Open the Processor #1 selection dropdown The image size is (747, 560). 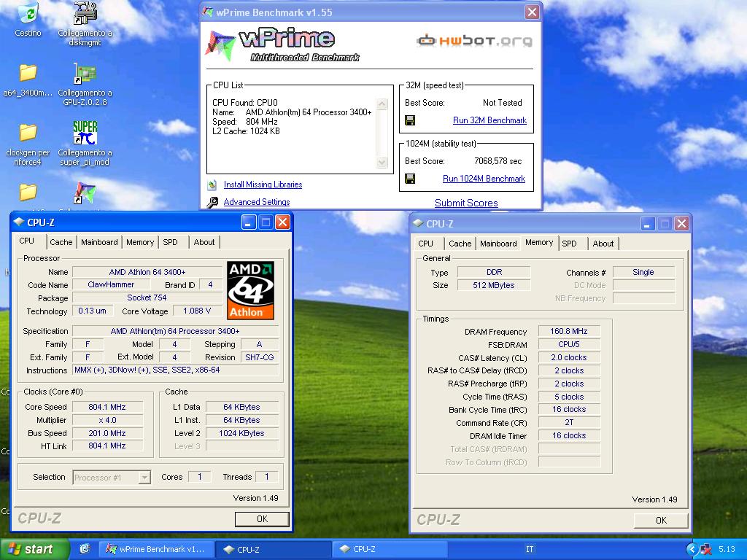point(144,477)
